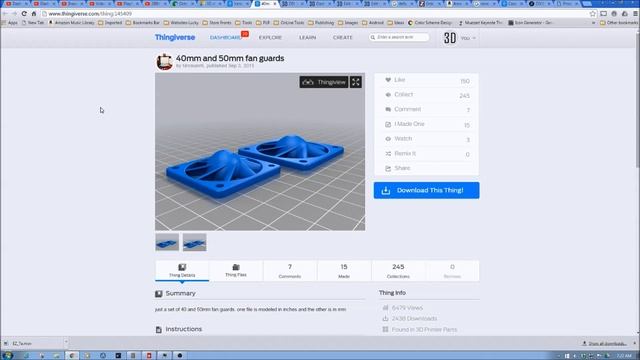Open the Learn menu item
Screen dimensions: 640x360
[x=307, y=38]
